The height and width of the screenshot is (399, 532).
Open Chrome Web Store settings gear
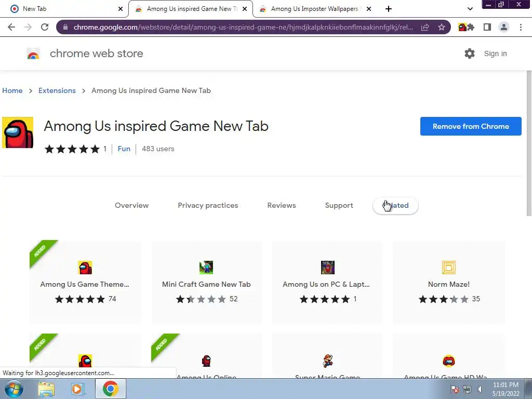click(x=470, y=54)
